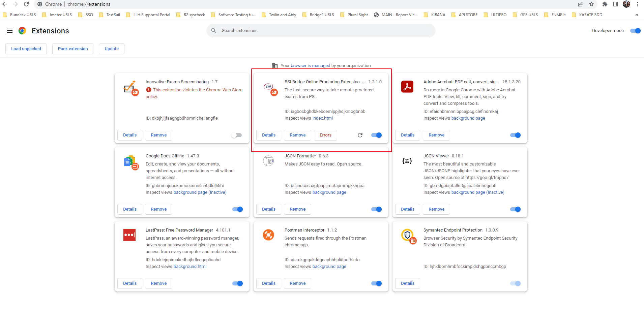Image resolution: width=644 pixels, height=336 pixels.
Task: Open the ULTIPRO bookmark folder
Action: (495, 15)
